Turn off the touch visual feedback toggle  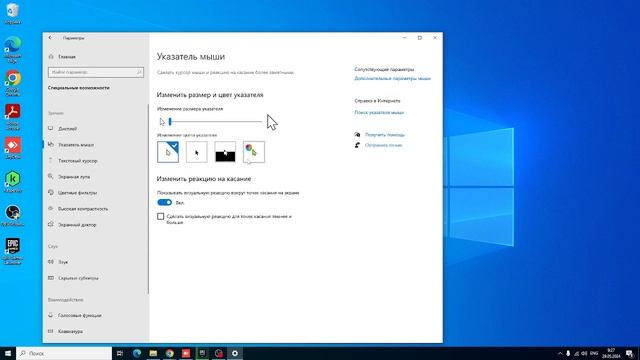click(164, 202)
